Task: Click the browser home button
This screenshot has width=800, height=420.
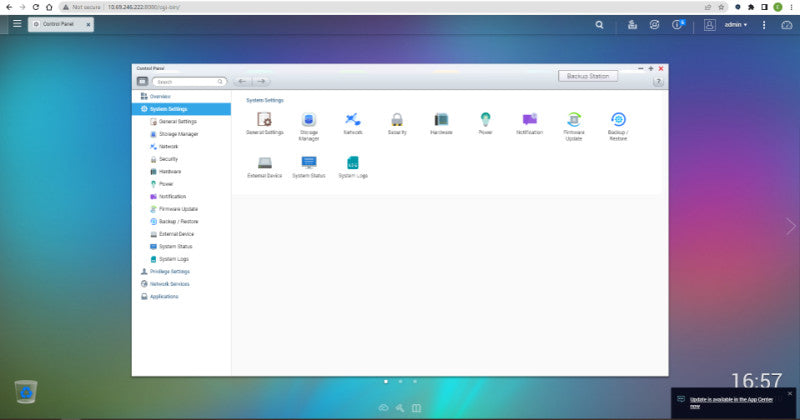Action: point(49,7)
